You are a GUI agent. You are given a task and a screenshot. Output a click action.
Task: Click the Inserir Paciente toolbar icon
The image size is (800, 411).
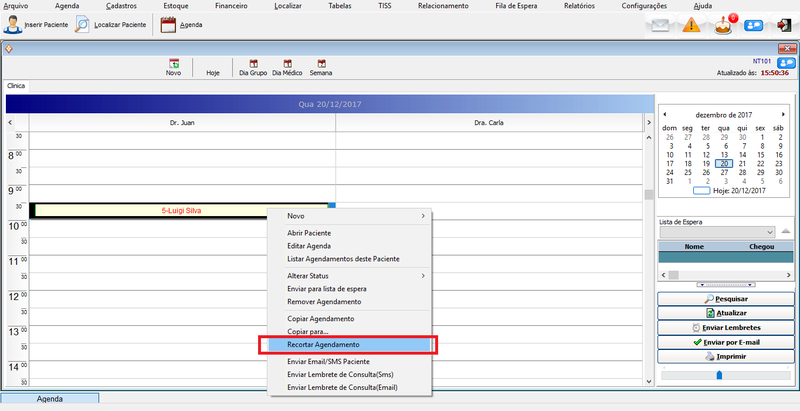click(x=16, y=26)
